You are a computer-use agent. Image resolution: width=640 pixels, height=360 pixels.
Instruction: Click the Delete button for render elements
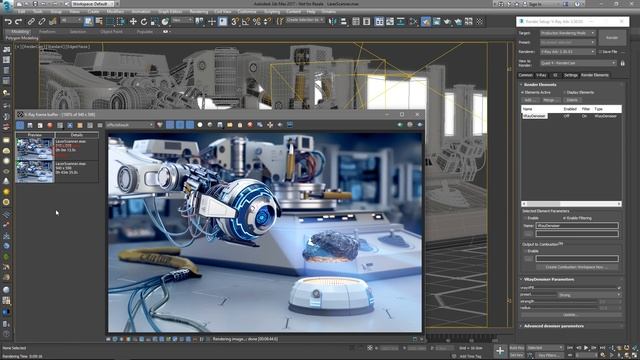(572, 100)
